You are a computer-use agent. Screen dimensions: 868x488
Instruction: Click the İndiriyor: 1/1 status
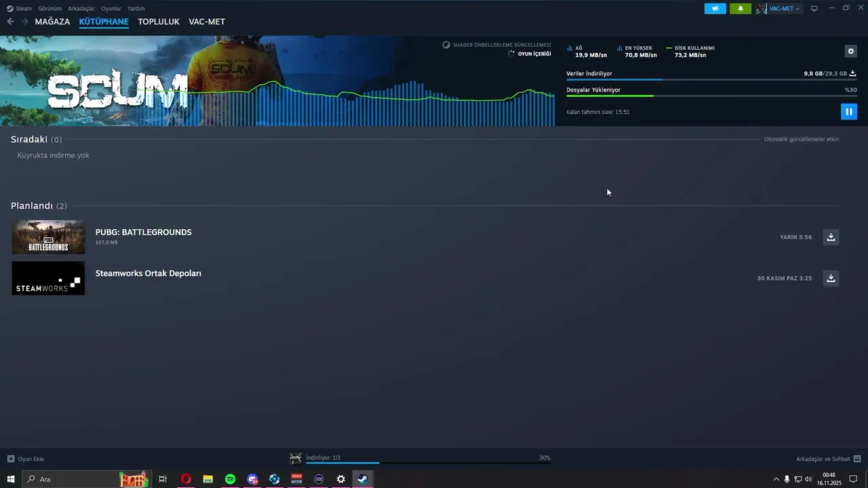click(x=323, y=457)
